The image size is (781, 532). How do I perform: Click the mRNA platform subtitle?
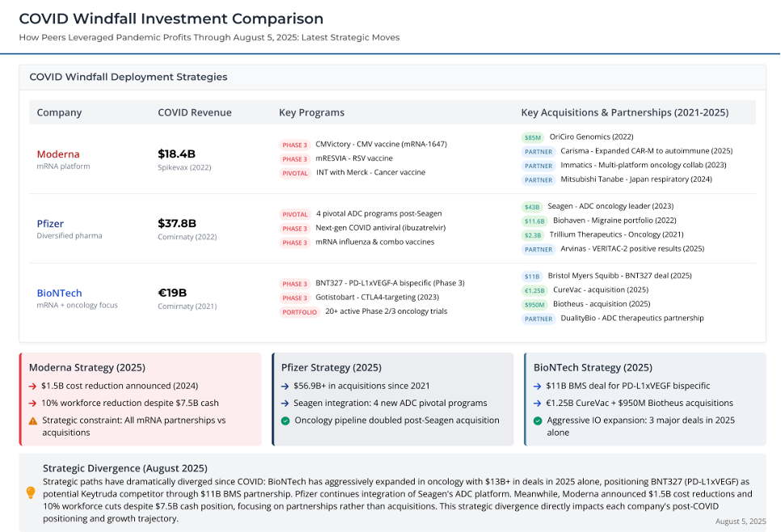(x=63, y=167)
